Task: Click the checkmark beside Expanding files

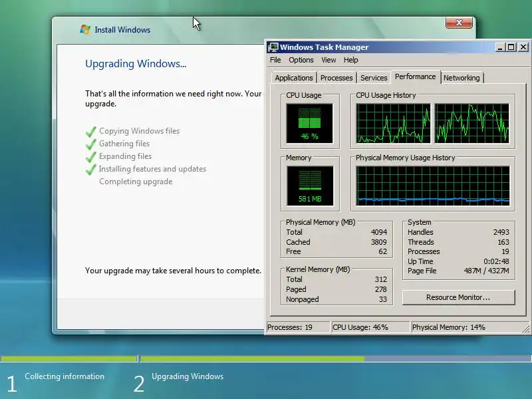Action: click(91, 156)
